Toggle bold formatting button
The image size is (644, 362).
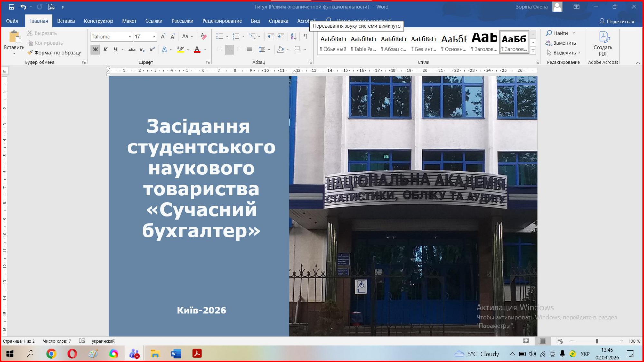95,50
